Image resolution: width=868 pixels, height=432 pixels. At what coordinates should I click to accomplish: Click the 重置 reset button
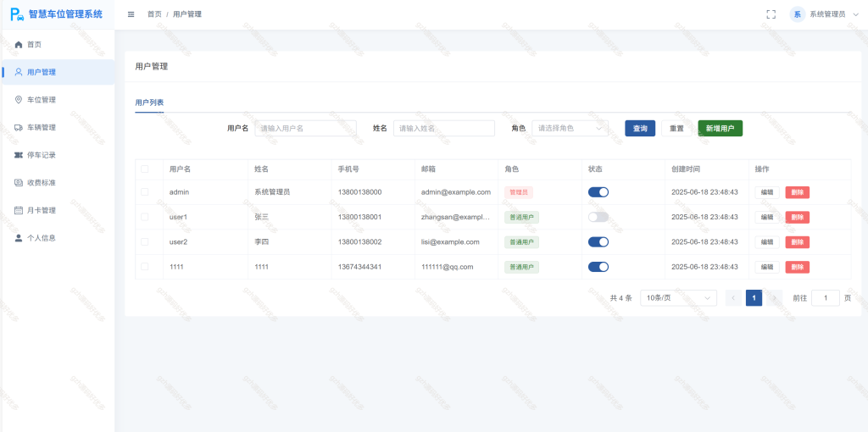tap(676, 128)
